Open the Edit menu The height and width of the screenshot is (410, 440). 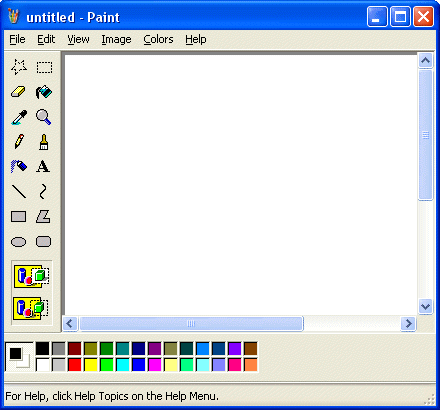point(46,39)
